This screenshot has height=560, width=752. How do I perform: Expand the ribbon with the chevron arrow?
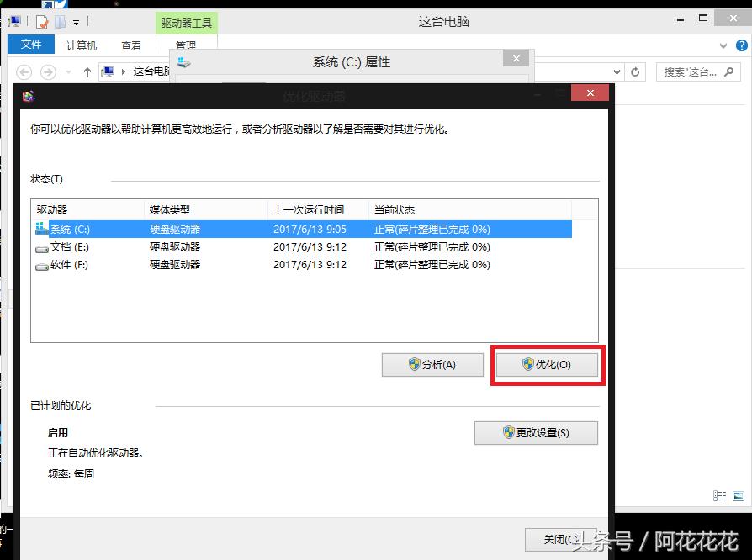pyautogui.click(x=722, y=45)
